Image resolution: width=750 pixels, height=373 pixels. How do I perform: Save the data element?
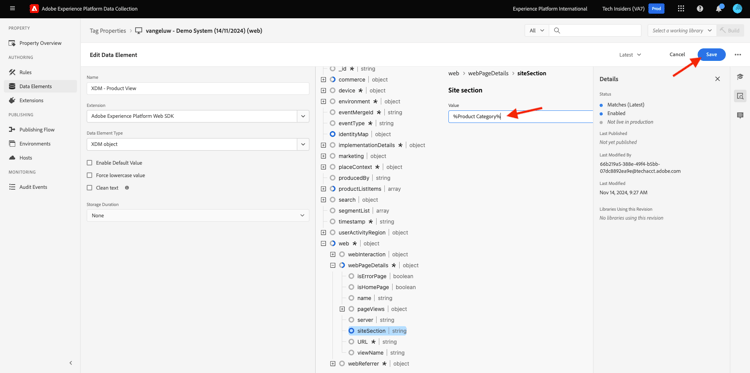coord(711,55)
